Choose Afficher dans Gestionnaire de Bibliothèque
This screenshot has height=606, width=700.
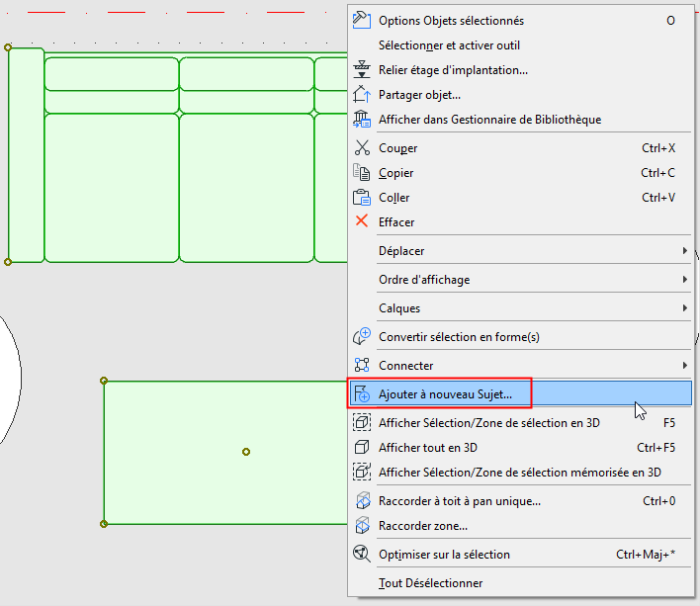(x=520, y=120)
